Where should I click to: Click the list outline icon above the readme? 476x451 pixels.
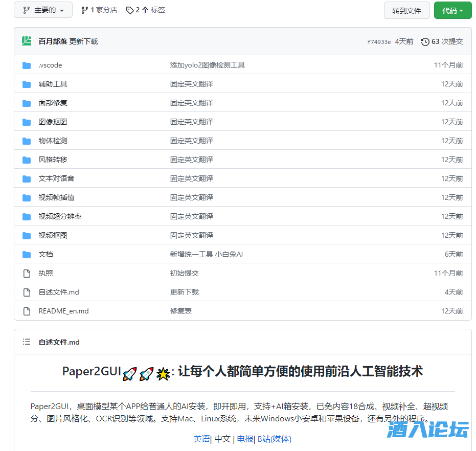(x=27, y=342)
